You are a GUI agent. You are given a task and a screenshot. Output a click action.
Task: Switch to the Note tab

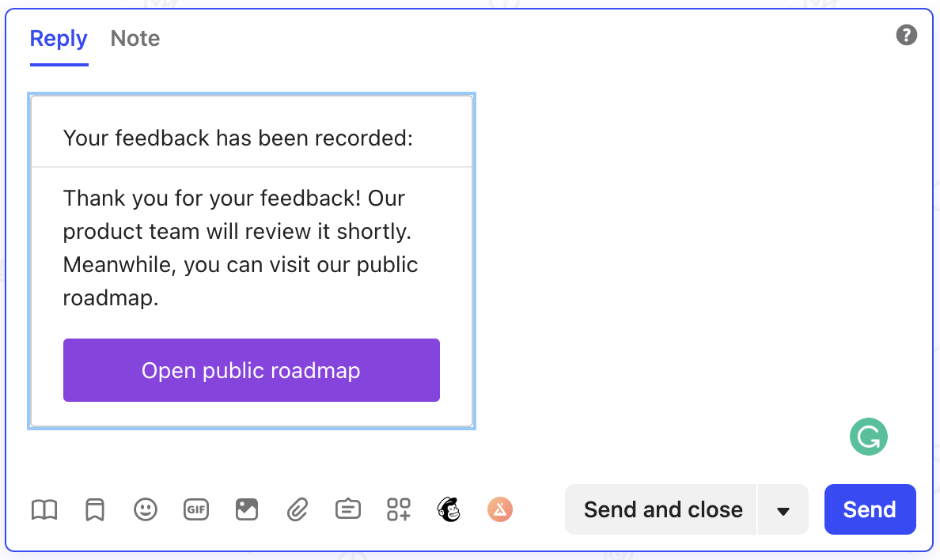coord(135,39)
